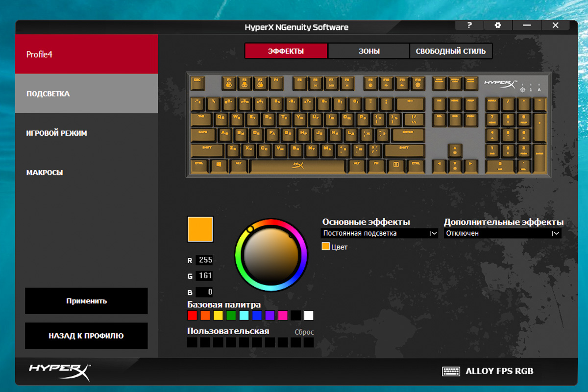The height and width of the screenshot is (392, 588).
Task: Click inside the color wheel shade circle
Action: click(271, 255)
